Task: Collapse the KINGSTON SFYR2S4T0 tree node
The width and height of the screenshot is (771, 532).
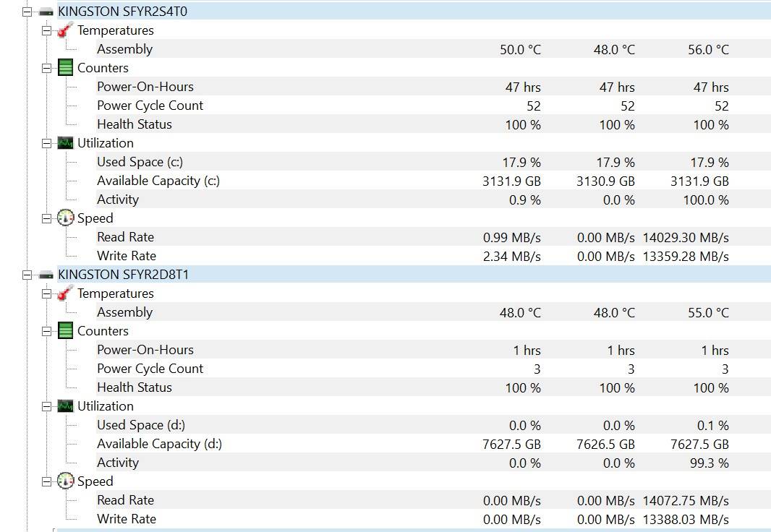Action: coord(27,12)
